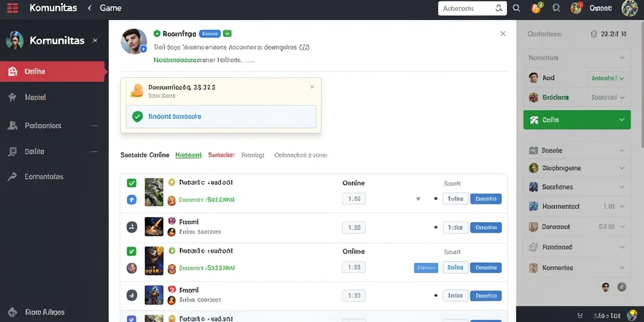
Task: Switch to the red Sarkete tab
Action: 221,155
